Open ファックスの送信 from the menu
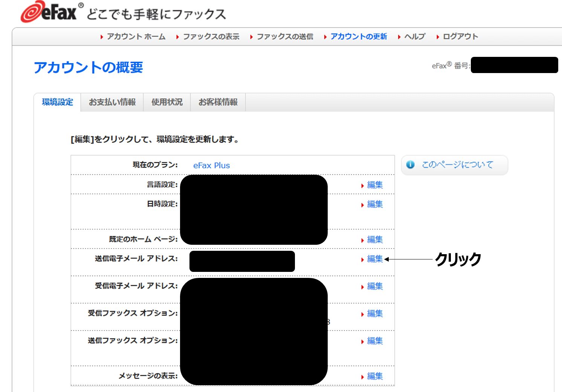Viewport: 562px width, 392px height. 284,37
